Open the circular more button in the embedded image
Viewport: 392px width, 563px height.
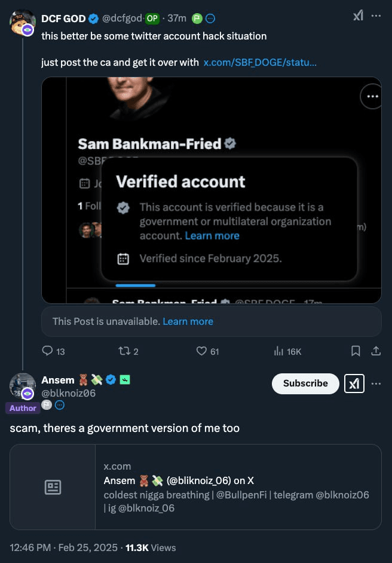point(372,96)
